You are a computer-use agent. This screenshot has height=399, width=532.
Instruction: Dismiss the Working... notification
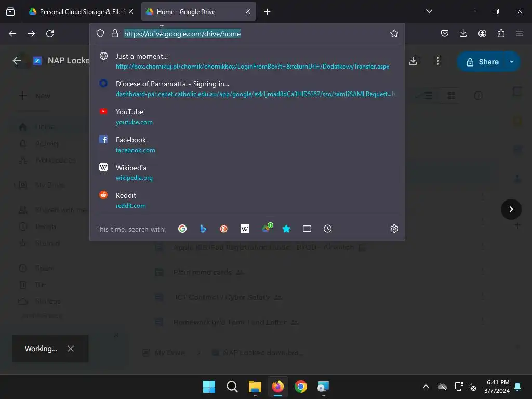(x=71, y=349)
